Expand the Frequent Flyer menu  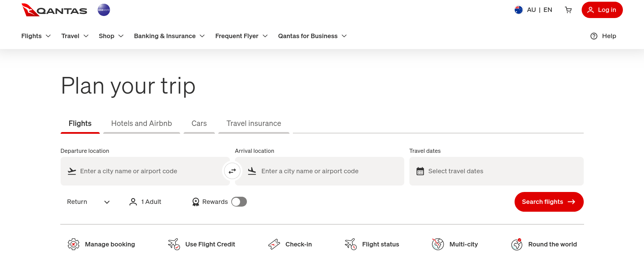click(x=241, y=36)
